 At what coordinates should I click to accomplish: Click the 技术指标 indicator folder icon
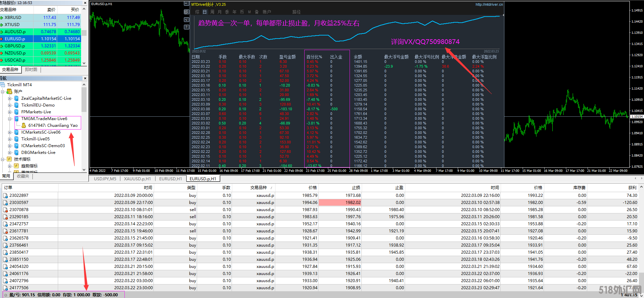pos(9,159)
